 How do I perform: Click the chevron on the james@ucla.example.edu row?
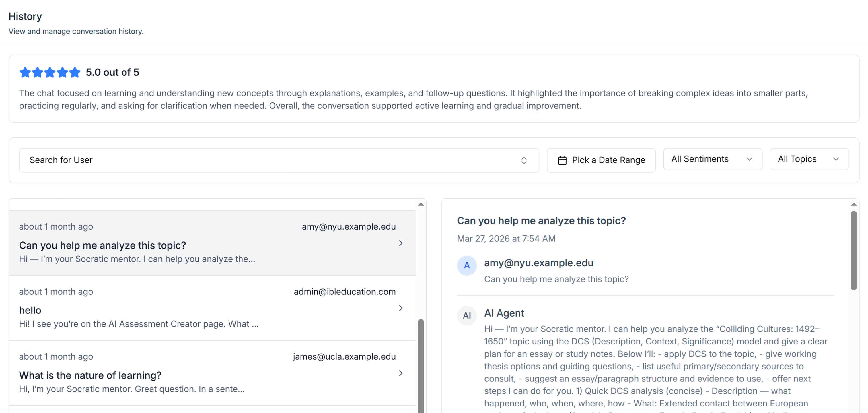[401, 373]
